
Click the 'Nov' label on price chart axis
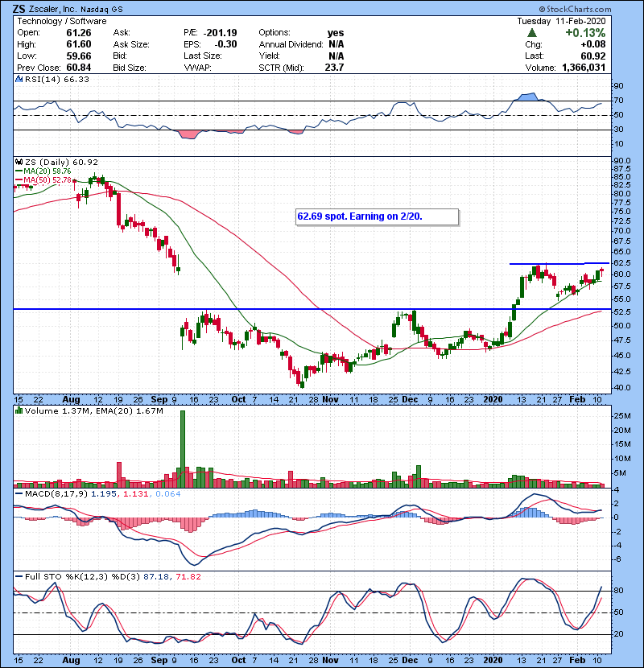pyautogui.click(x=330, y=400)
